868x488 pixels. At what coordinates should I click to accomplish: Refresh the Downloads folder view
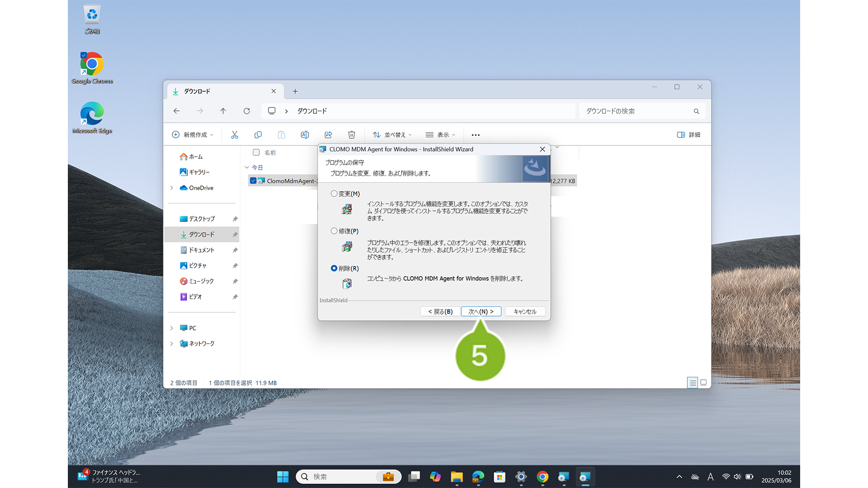247,111
